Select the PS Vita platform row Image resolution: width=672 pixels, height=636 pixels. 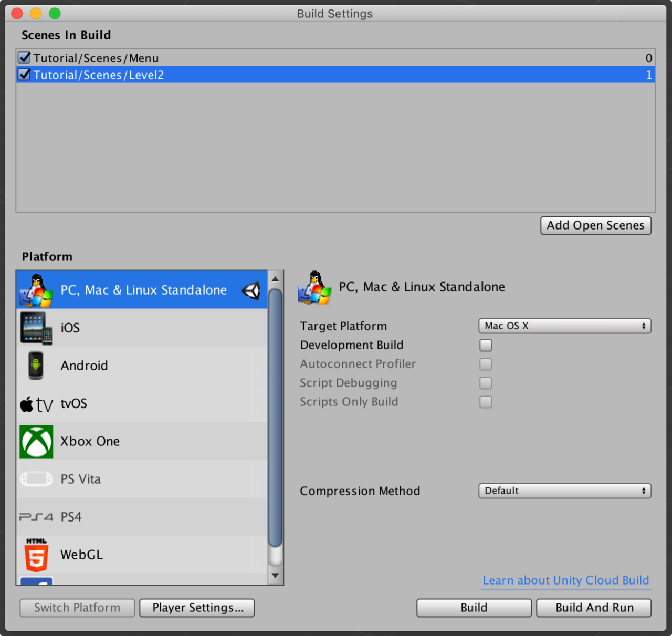(142, 479)
